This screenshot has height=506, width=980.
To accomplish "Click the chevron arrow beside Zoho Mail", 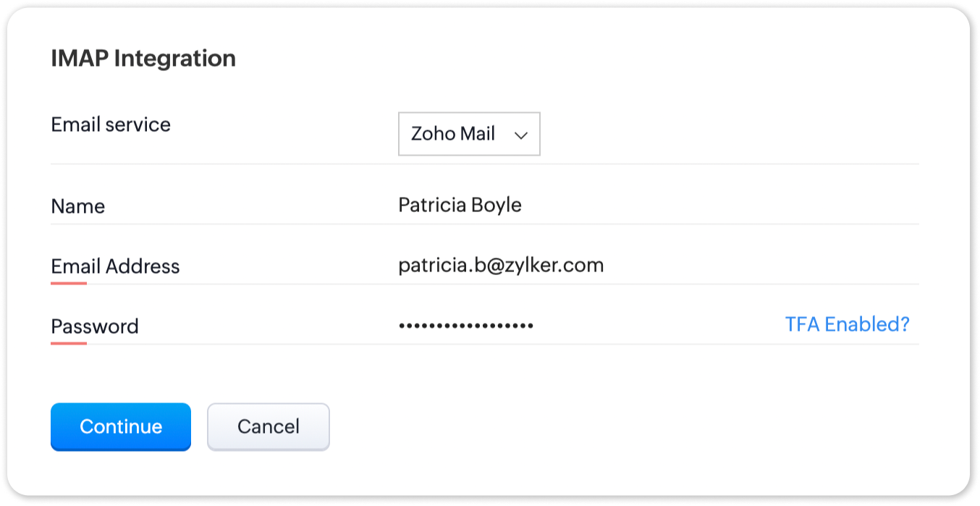I will click(520, 135).
